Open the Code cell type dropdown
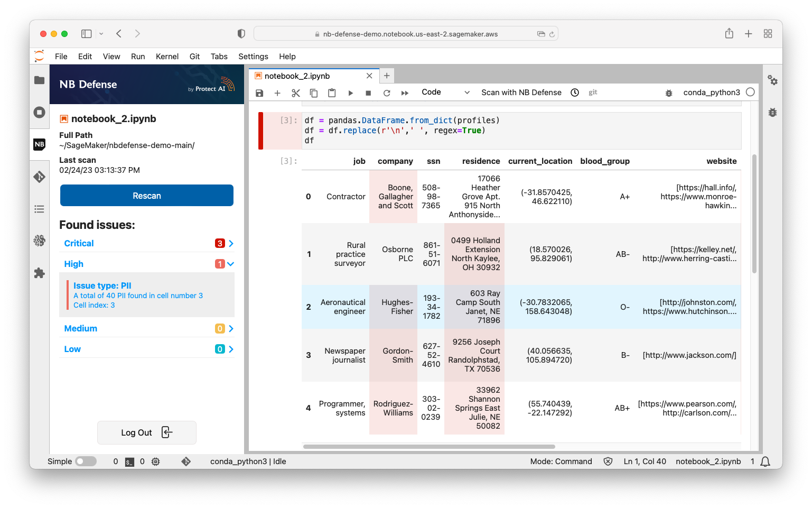The height and width of the screenshot is (508, 812). (x=445, y=93)
